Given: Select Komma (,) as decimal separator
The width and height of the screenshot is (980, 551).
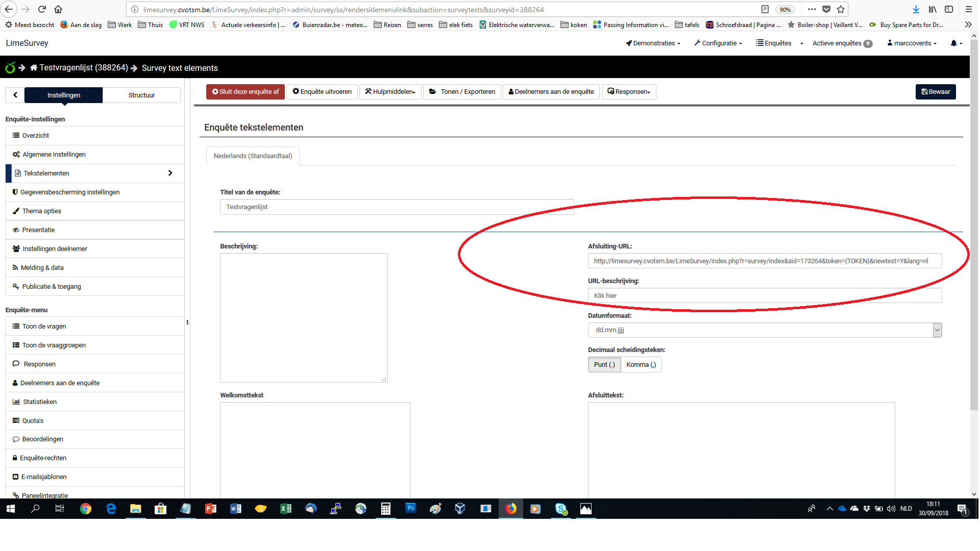Looking at the screenshot, I should point(641,365).
